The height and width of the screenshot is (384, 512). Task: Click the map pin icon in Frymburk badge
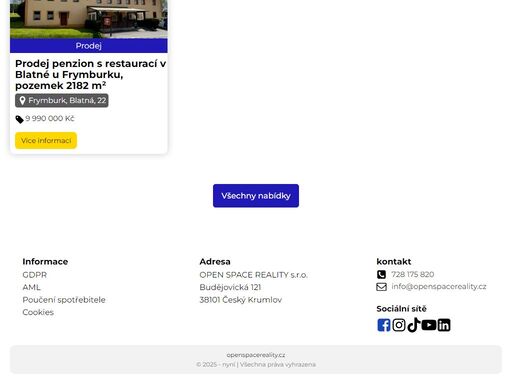(x=22, y=100)
